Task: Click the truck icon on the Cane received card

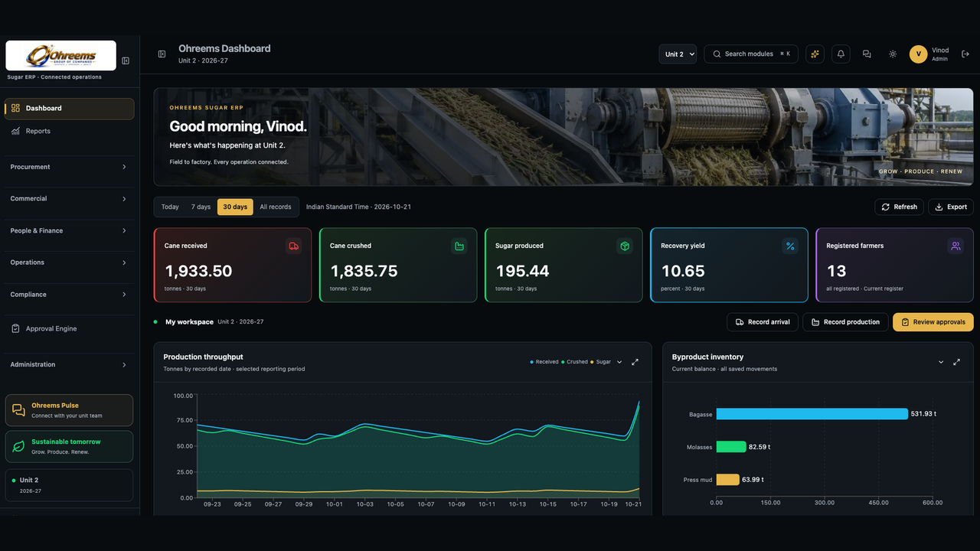Action: [x=293, y=246]
